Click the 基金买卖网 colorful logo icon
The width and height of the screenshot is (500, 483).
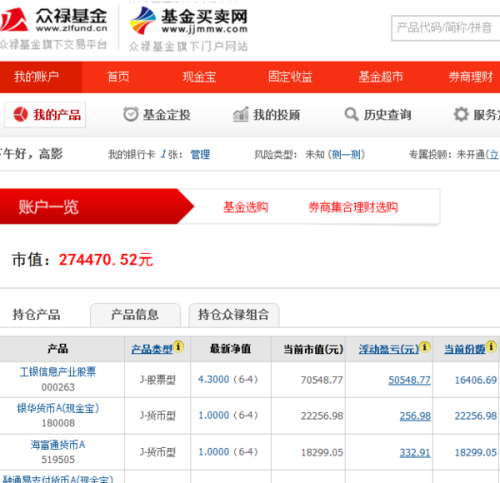tap(143, 21)
